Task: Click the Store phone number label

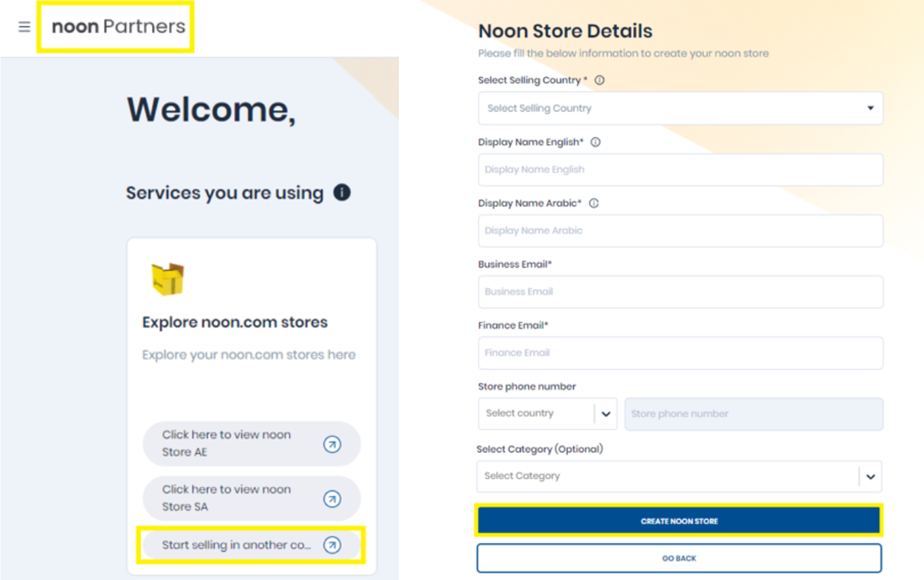Action: (527, 386)
